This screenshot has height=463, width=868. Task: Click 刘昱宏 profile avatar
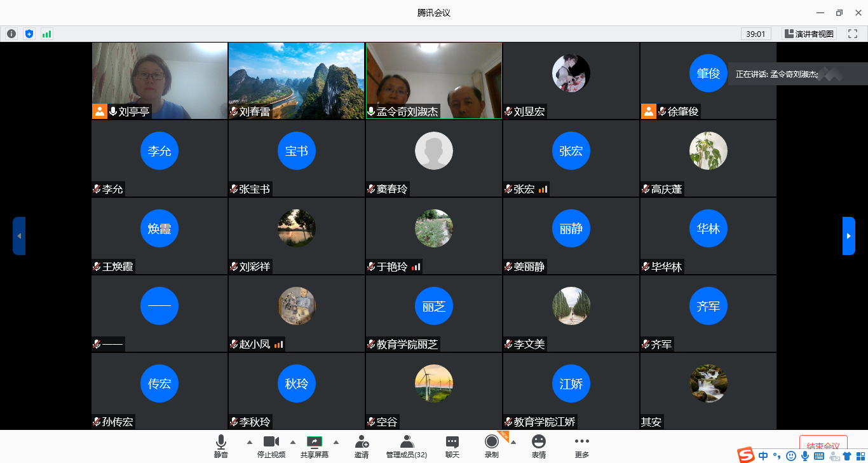pyautogui.click(x=571, y=73)
